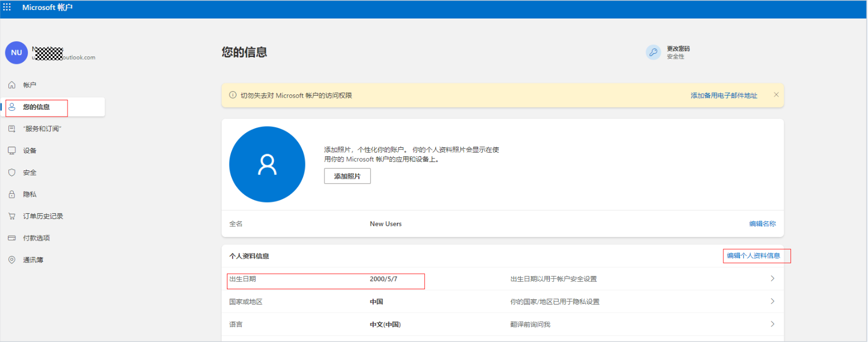Click the NU account avatar
Viewport: 868px width, 342px height.
click(x=16, y=53)
